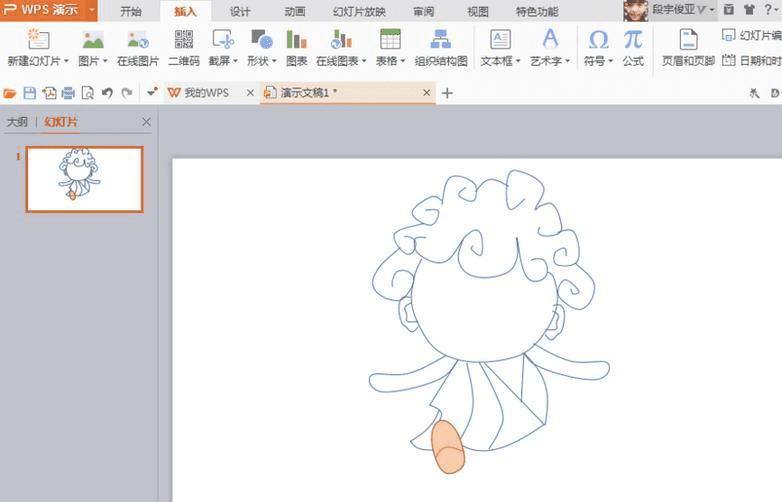The image size is (782, 502).
Task: Close the 我的WPS tab
Action: [250, 93]
